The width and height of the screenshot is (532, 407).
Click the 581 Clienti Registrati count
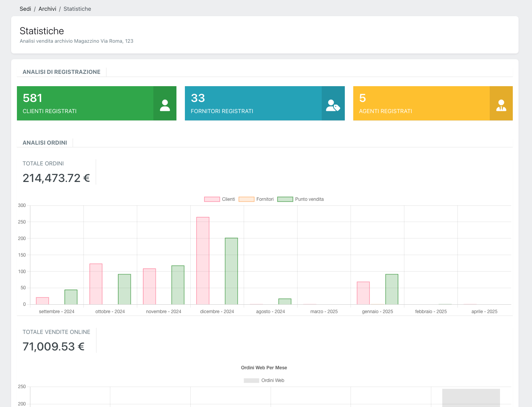33,98
